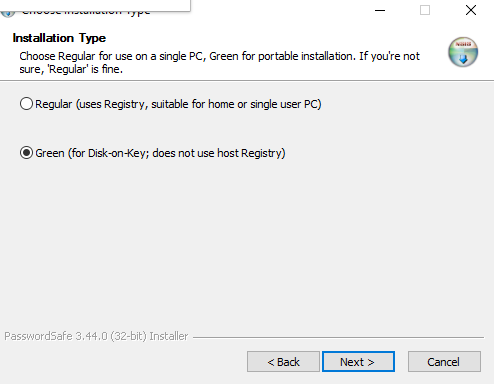The width and height of the screenshot is (496, 384).
Task: Return to previous page with Back
Action: pos(283,361)
